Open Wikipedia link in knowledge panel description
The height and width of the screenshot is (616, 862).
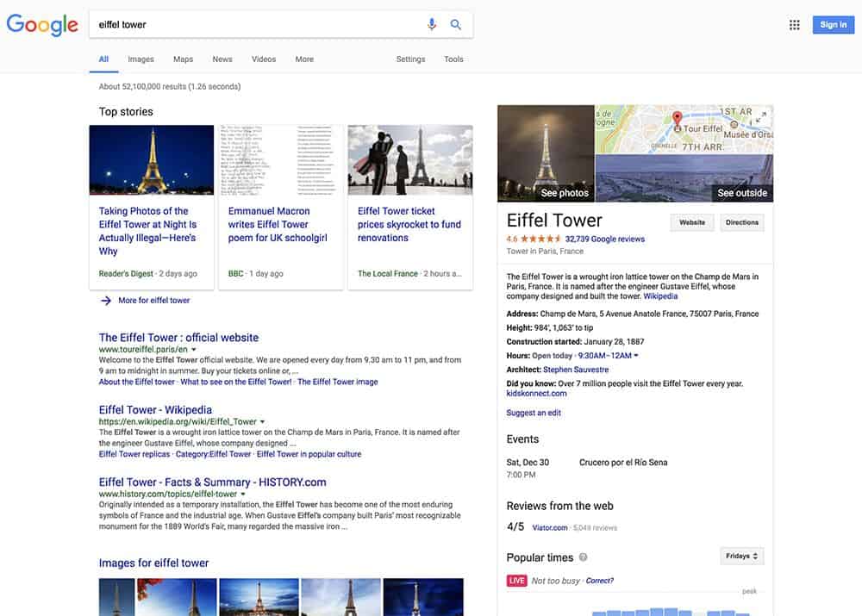click(660, 296)
